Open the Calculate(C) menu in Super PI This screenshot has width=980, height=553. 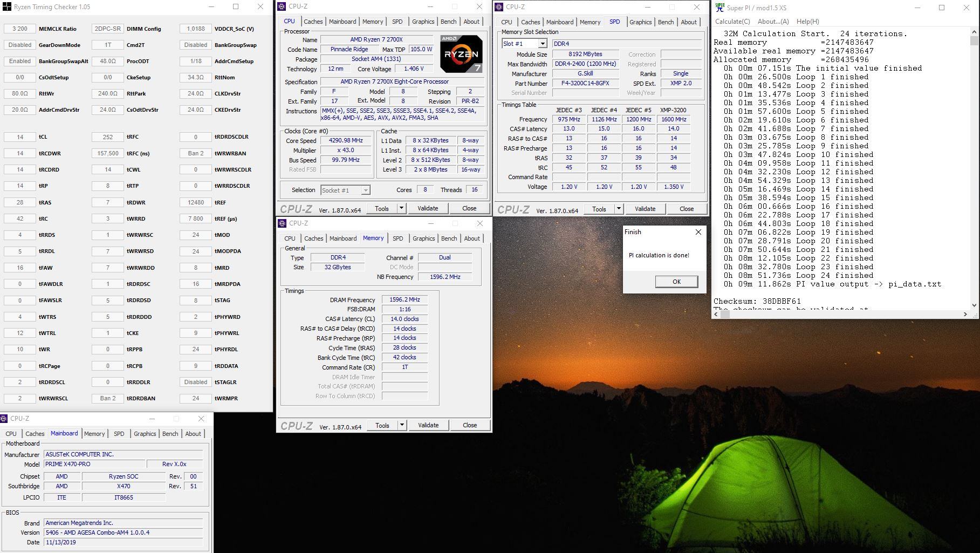[732, 22]
